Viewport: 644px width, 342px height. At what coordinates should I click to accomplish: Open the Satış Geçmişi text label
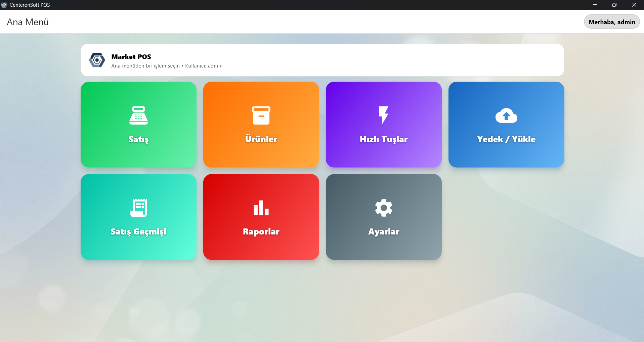[x=138, y=231]
